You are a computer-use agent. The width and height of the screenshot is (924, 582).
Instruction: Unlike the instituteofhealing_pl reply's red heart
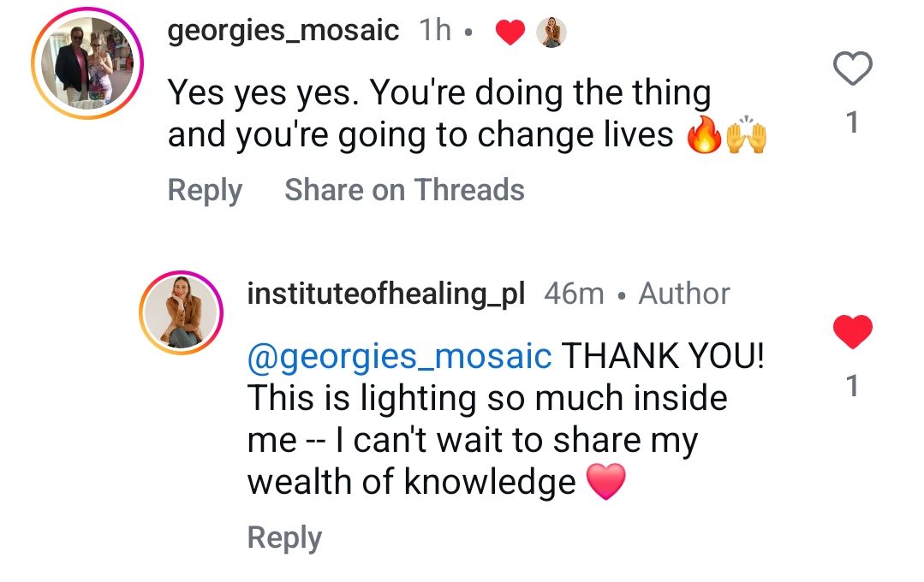(852, 332)
